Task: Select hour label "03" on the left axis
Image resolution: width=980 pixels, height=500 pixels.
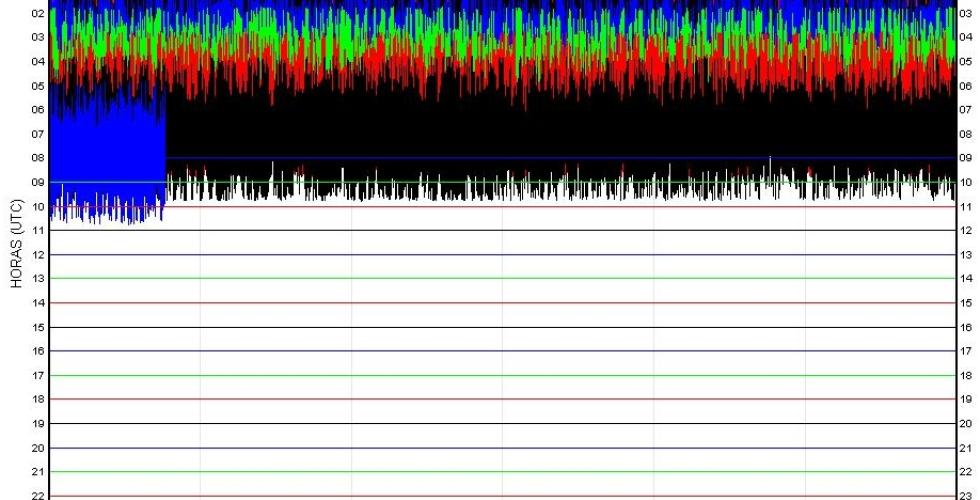Action: pyautogui.click(x=38, y=37)
